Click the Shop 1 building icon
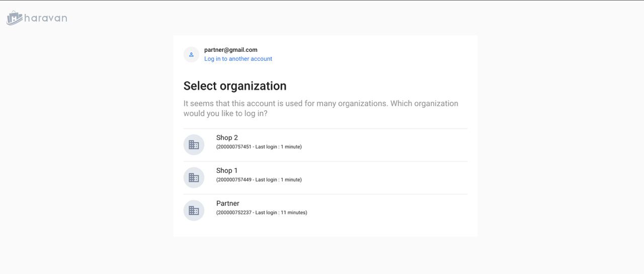The image size is (644, 274). [194, 177]
